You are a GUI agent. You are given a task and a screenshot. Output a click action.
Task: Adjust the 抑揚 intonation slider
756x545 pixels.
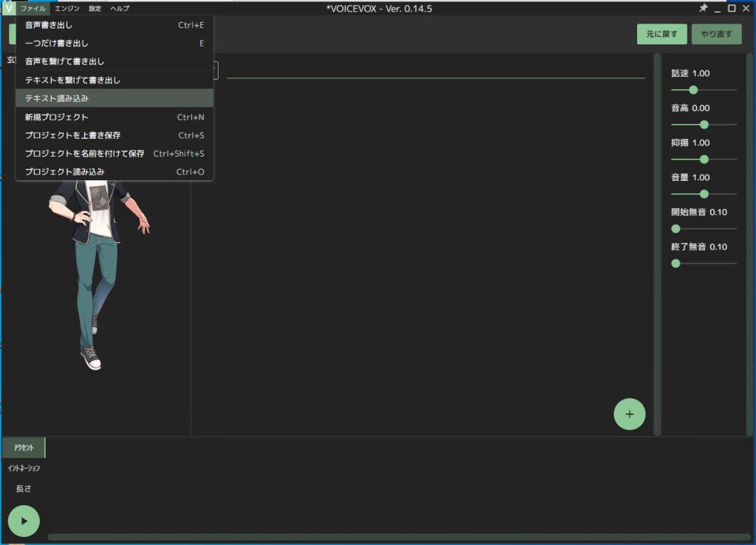click(x=704, y=160)
